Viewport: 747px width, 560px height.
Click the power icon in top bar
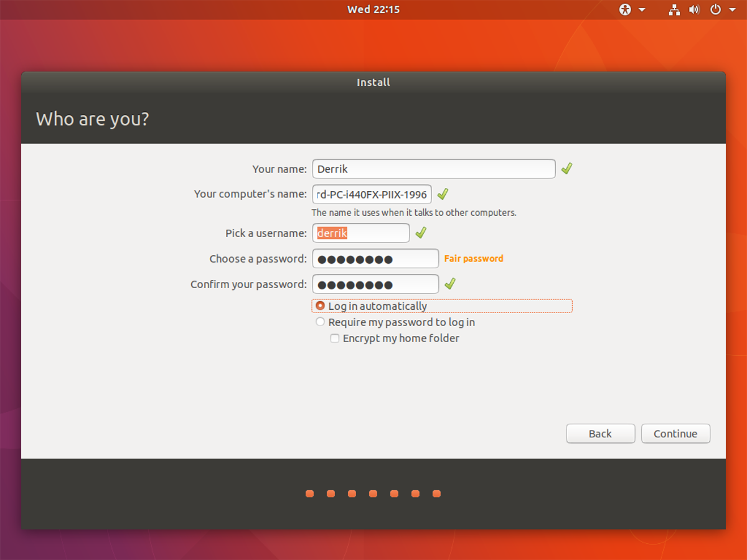715,9
